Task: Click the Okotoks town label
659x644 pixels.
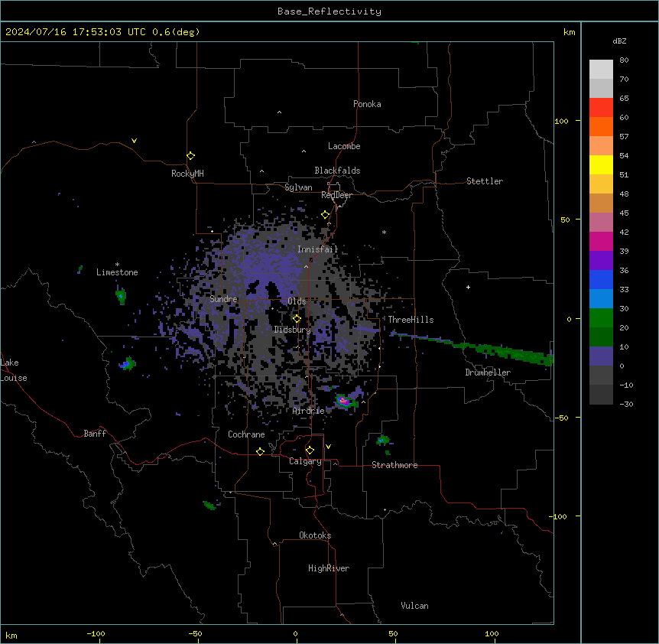Action: 315,535
